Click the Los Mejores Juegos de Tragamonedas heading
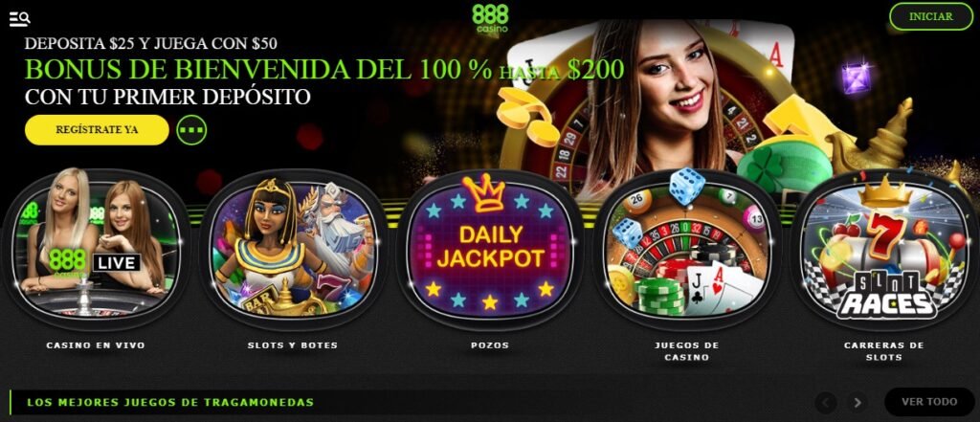The width and height of the screenshot is (980, 422). (x=170, y=402)
